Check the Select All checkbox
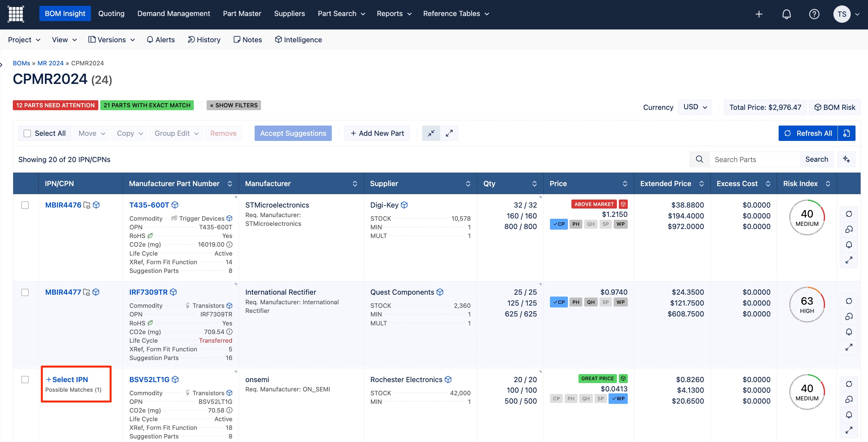This screenshot has width=868, height=442. (27, 134)
